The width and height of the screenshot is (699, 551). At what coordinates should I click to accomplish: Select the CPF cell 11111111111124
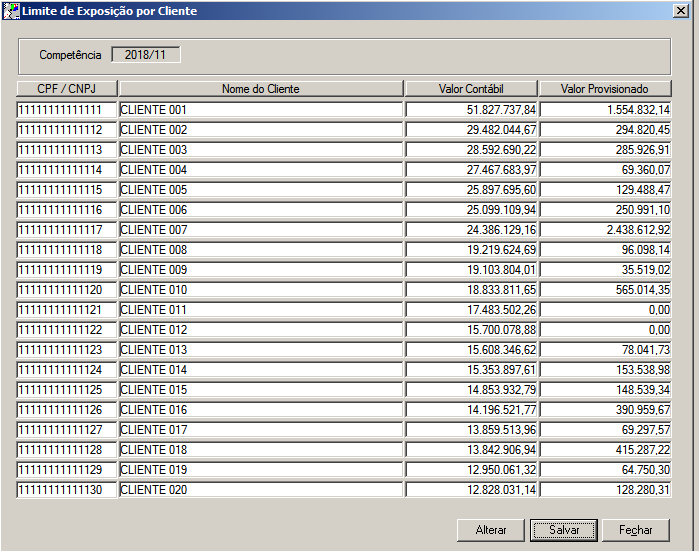click(x=67, y=370)
